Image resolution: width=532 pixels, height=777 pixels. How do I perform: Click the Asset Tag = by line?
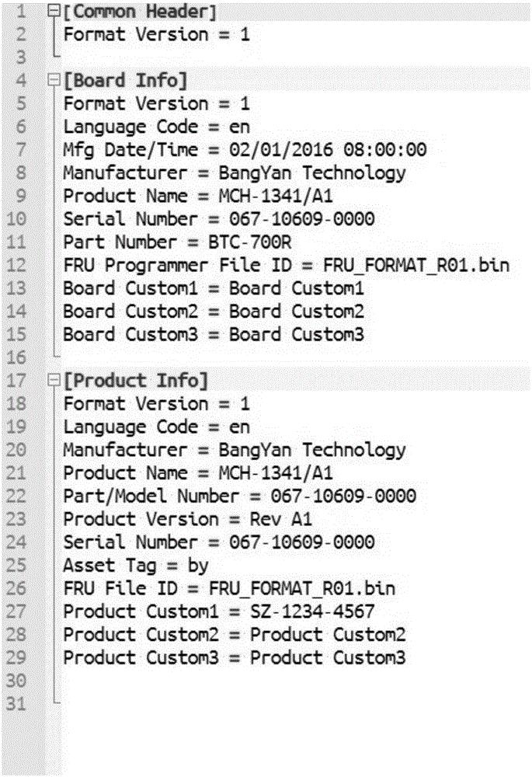[x=135, y=566]
